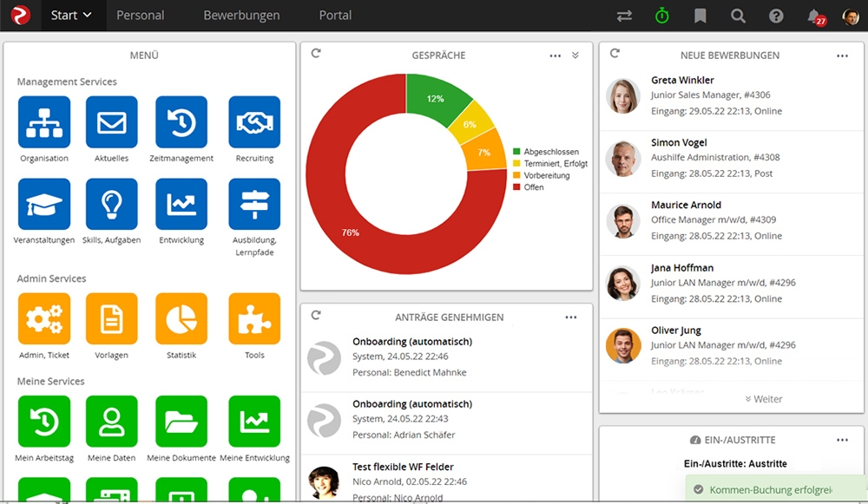
Task: Click the Ein-/Austritte gauge icon
Action: coord(695,441)
